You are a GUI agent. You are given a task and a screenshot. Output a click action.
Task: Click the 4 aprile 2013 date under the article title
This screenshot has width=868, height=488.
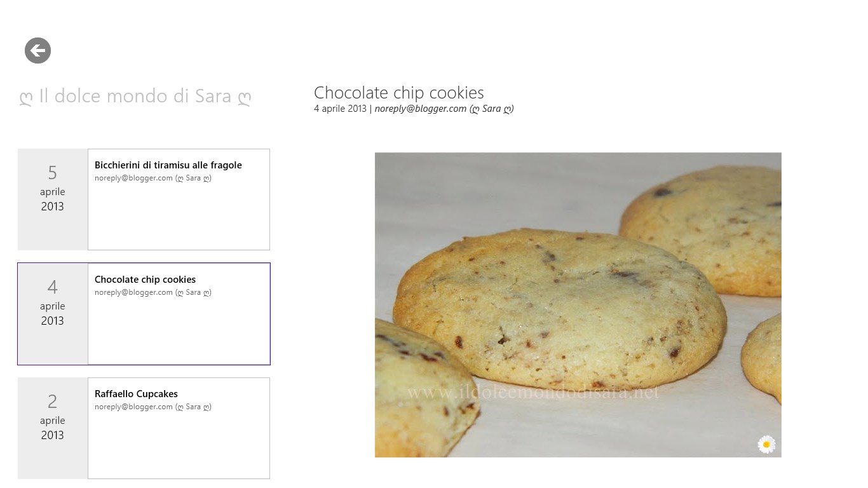[x=340, y=109]
